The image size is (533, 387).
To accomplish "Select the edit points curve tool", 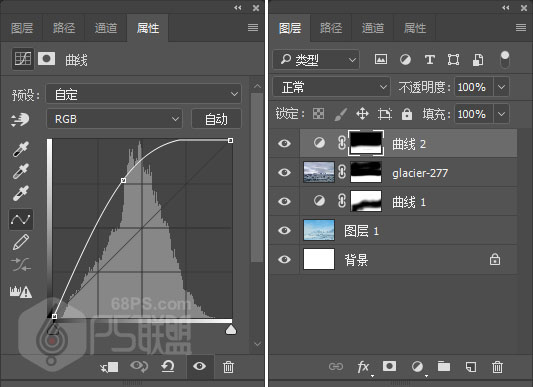I will (21, 219).
